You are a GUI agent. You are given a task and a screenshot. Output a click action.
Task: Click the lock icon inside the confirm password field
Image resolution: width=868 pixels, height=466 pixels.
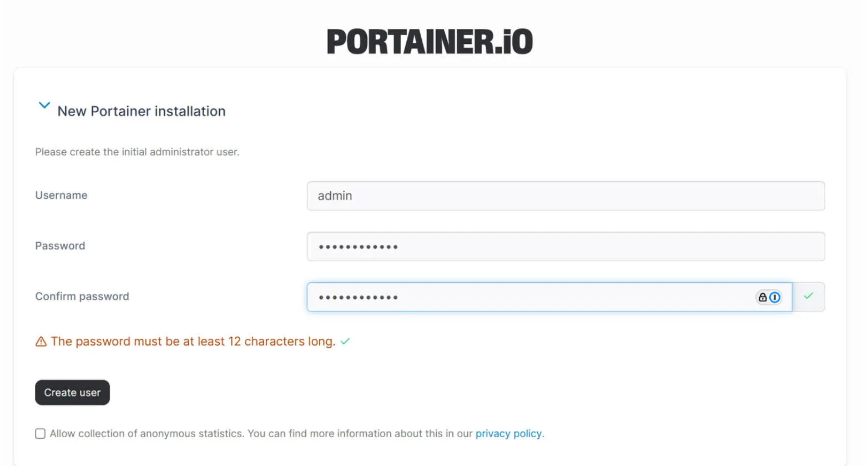click(762, 297)
